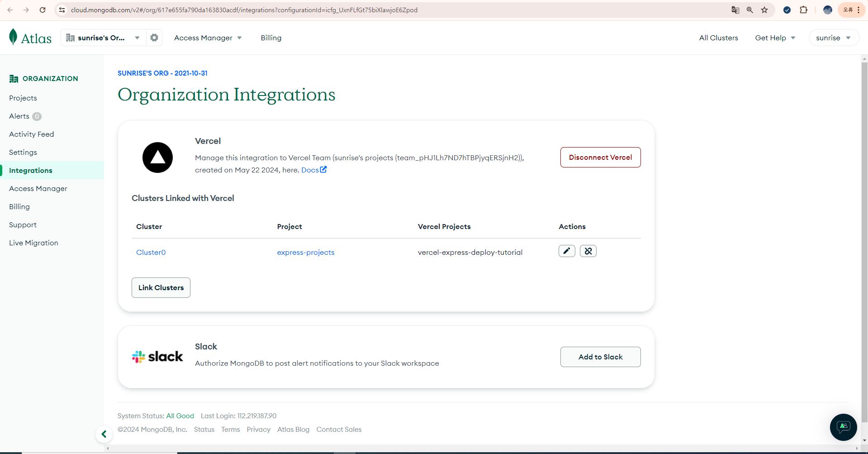Collapse the sidebar with chevron button
The image size is (868, 454).
point(104,435)
